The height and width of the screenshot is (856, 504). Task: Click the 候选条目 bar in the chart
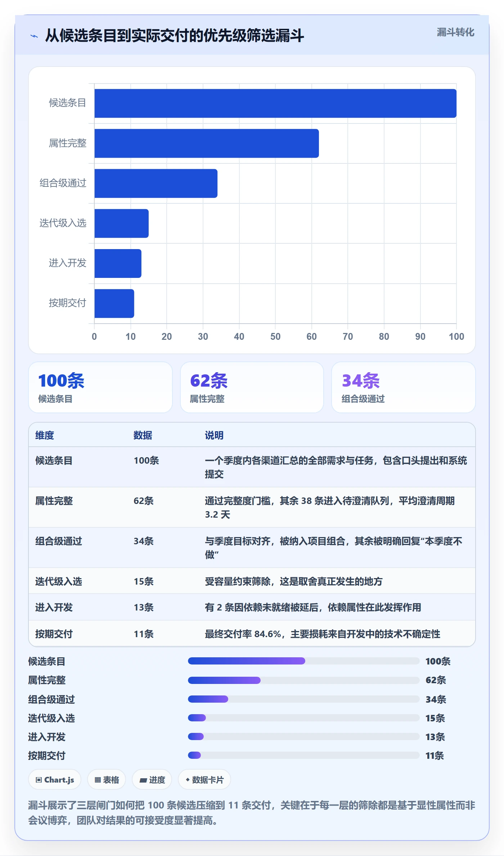tap(275, 103)
